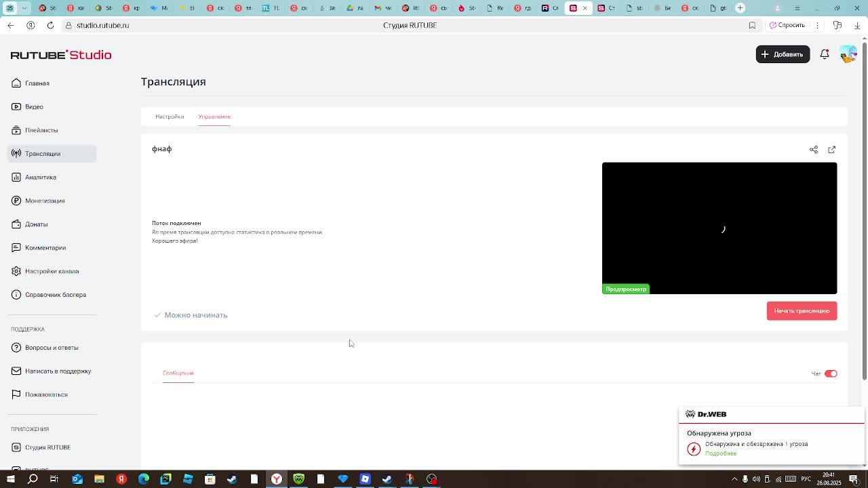Click the Спросить assistant button
The height and width of the screenshot is (488, 868).
[787, 25]
